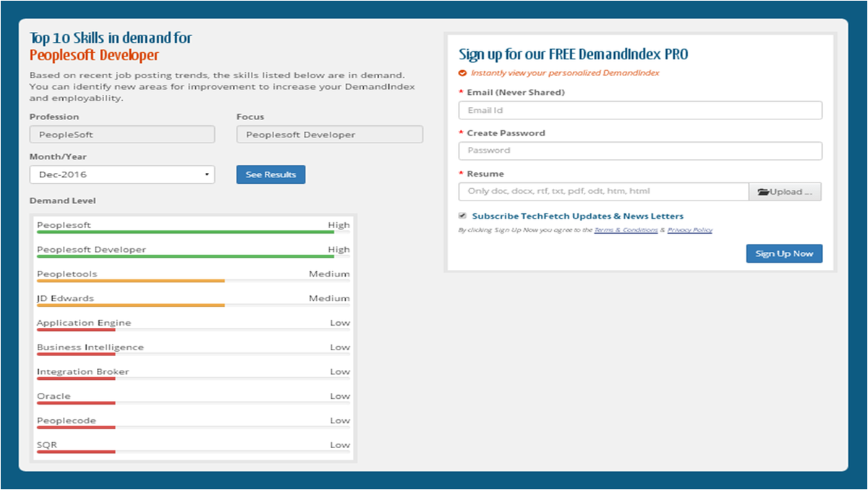Click the Create Password field
The width and height of the screenshot is (868, 490).
(640, 151)
